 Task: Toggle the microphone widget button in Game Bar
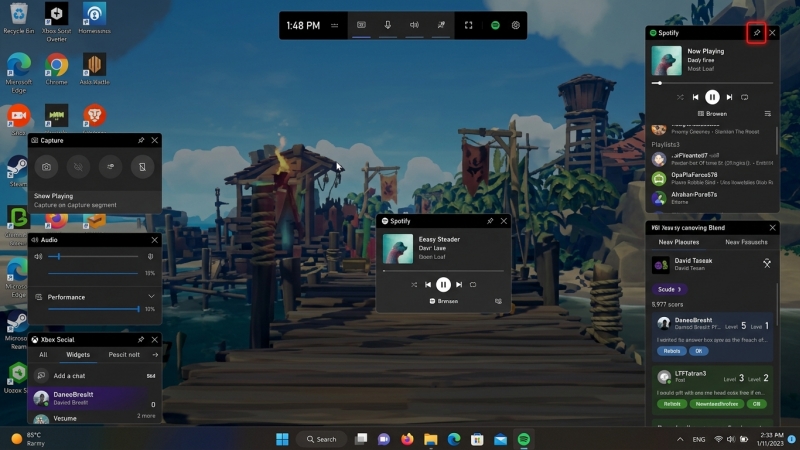[x=388, y=26]
